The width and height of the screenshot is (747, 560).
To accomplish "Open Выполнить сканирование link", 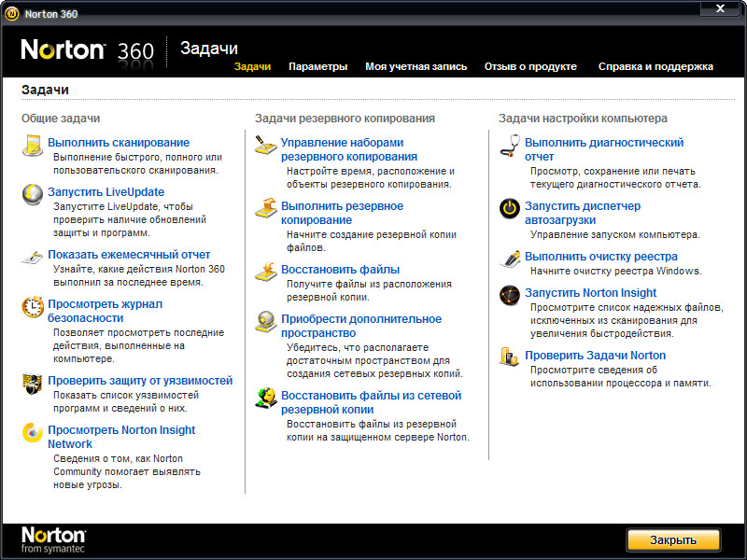I will click(x=119, y=143).
